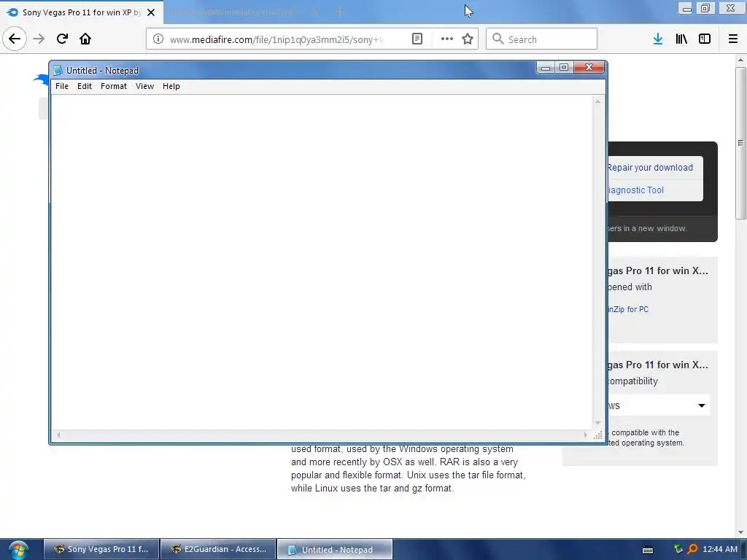Click browser page scrollbar up arrow
Image resolution: width=747 pixels, height=560 pixels.
pyautogui.click(x=740, y=60)
